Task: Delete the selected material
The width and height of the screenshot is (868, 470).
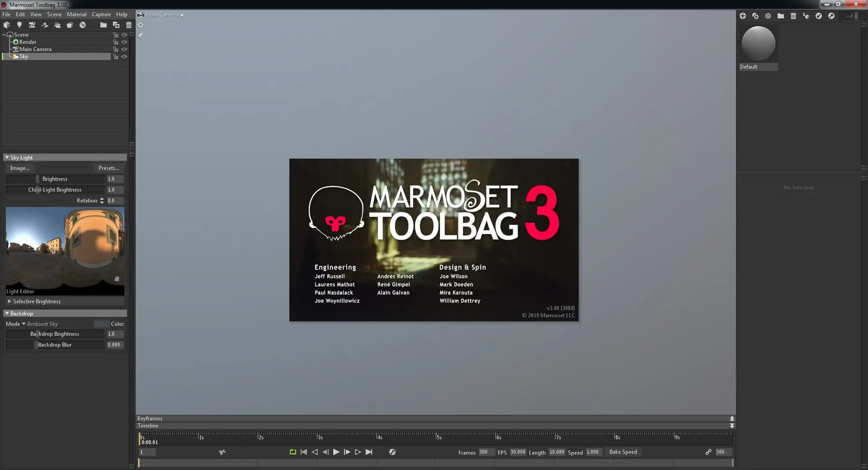Action: click(x=793, y=16)
